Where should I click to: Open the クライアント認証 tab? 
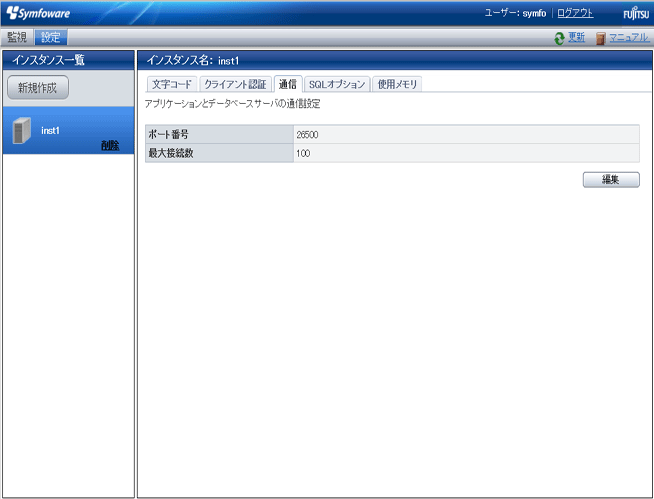tap(235, 84)
